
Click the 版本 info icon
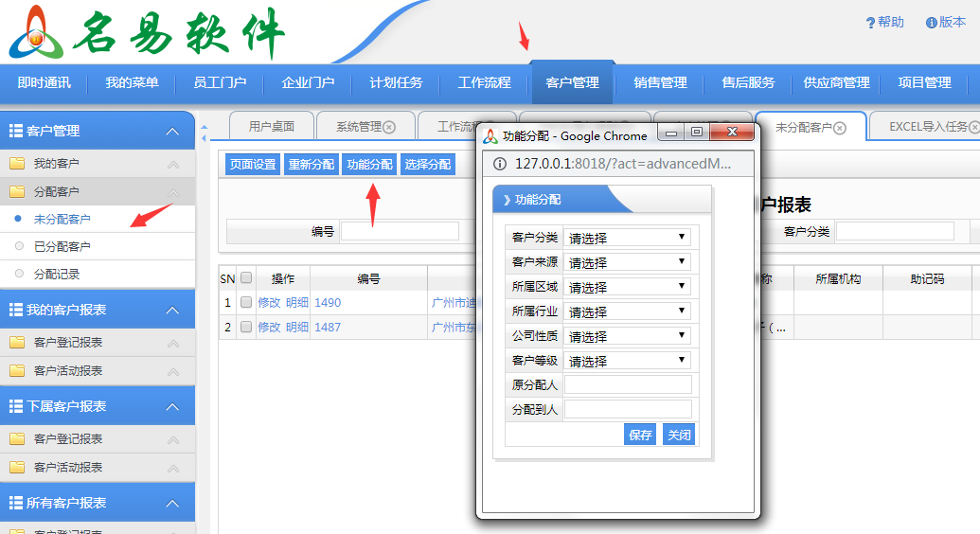[932, 23]
